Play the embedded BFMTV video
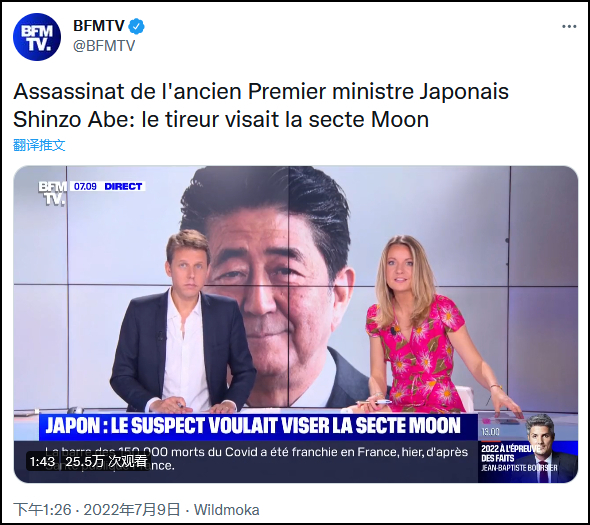 tap(296, 324)
